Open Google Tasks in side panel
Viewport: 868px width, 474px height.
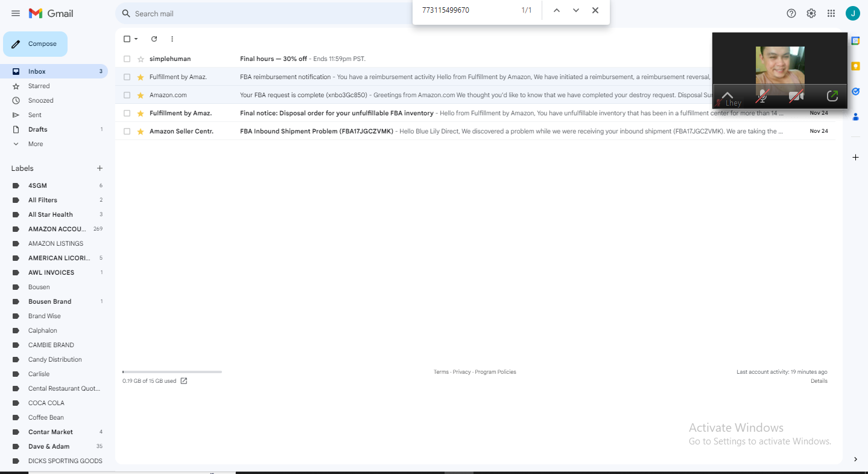click(x=855, y=91)
